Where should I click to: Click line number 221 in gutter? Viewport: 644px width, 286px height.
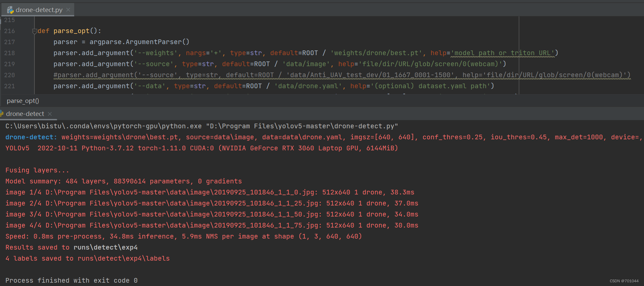coord(9,86)
